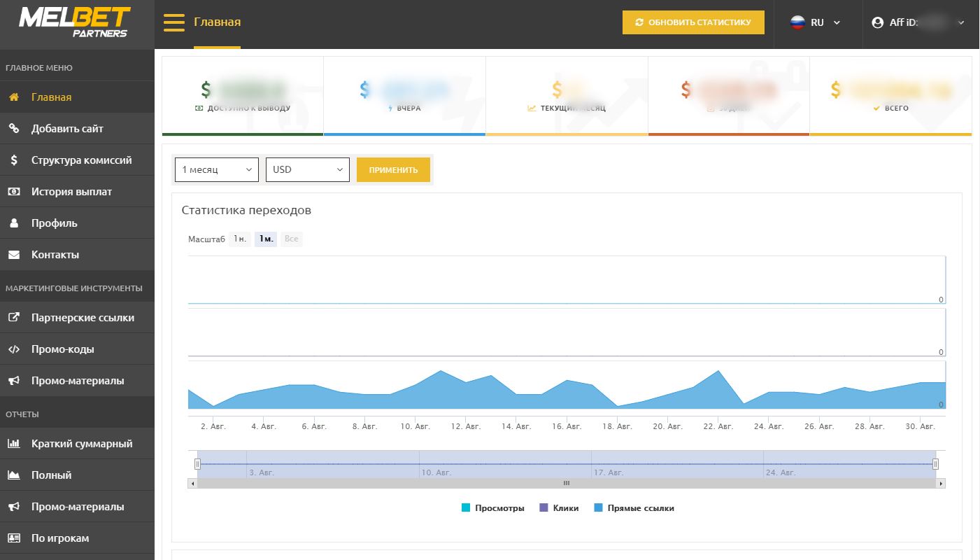The width and height of the screenshot is (980, 560).
Task: Open the 1 месяц period dropdown
Action: 216,169
